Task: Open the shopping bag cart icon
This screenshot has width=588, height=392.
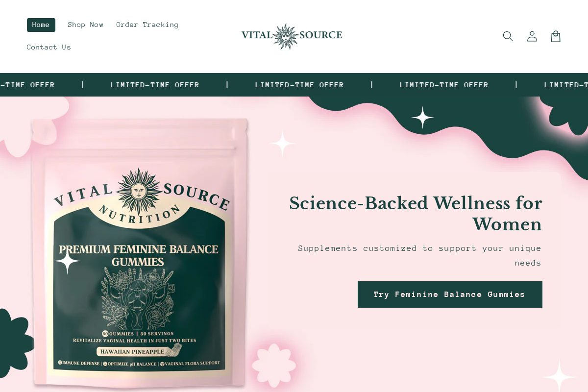Action: pos(556,36)
